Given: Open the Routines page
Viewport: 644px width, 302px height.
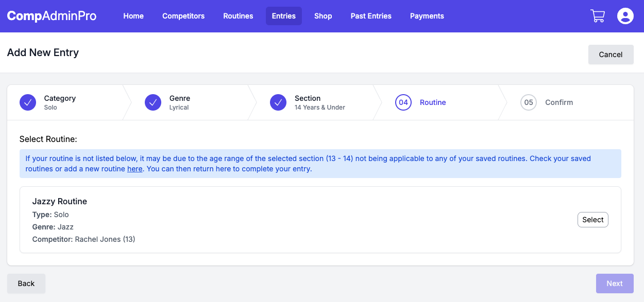Looking at the screenshot, I should point(238,16).
